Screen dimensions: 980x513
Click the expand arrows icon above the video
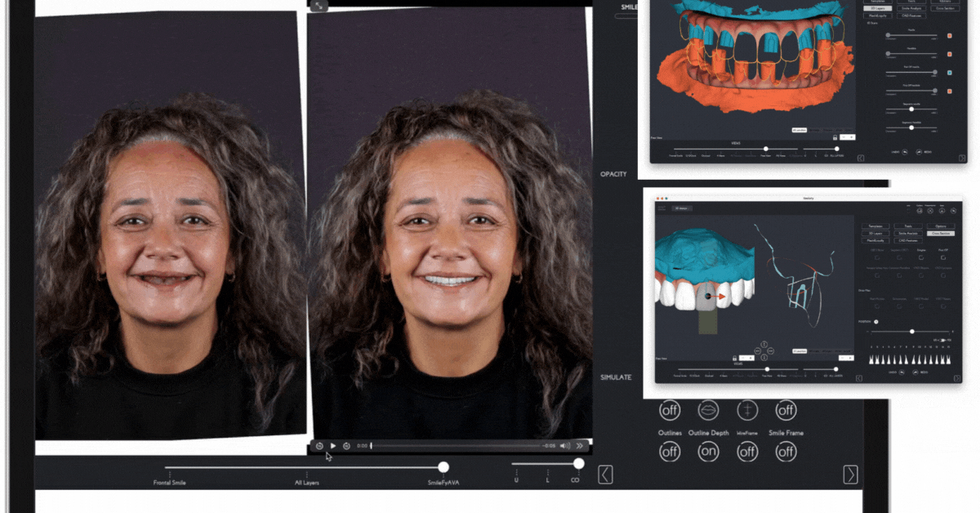tap(319, 6)
